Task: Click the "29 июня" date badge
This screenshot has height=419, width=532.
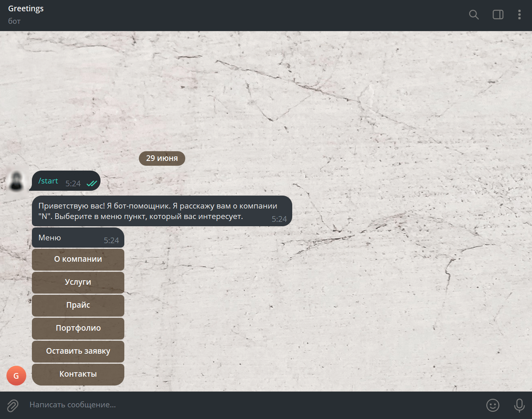Action: click(x=162, y=158)
